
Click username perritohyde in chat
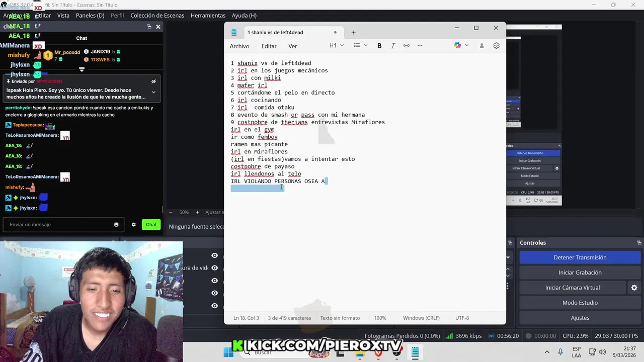click(x=18, y=108)
